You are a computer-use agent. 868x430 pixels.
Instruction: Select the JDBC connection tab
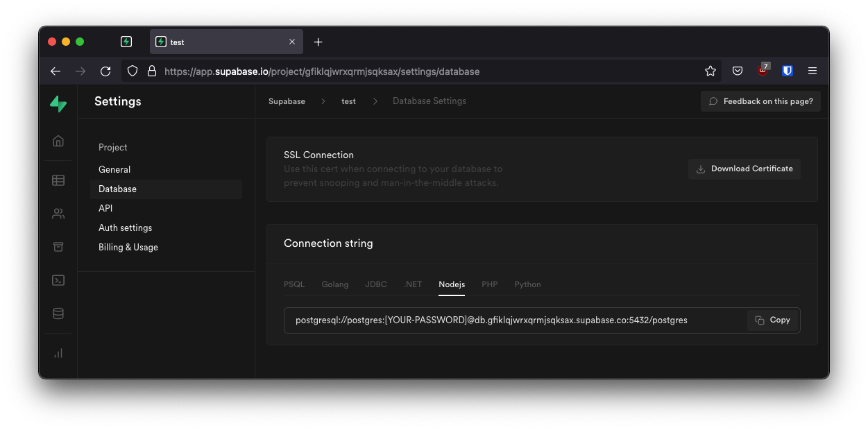click(x=376, y=284)
